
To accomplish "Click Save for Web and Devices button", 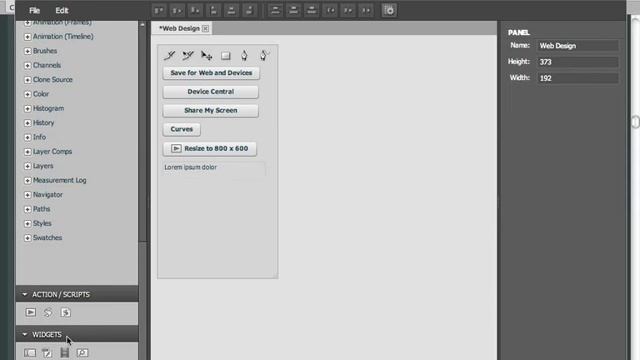I will (211, 73).
